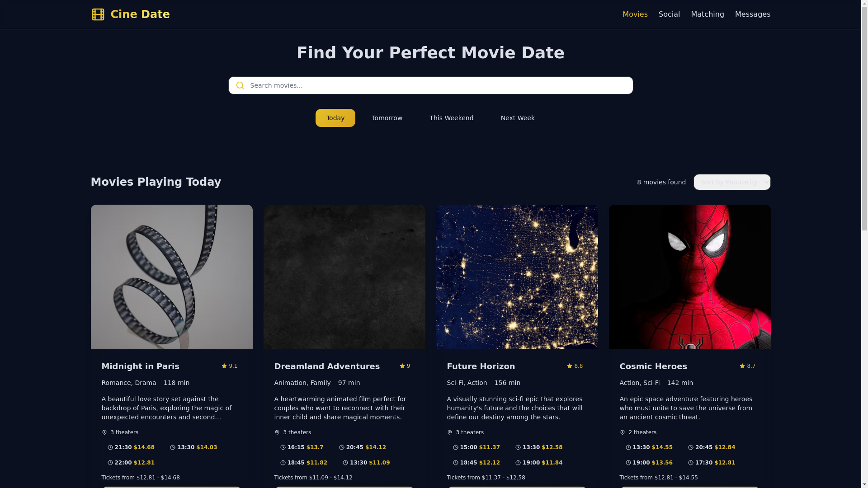Click the Cosmic Heroes title
Image resolution: width=868 pixels, height=488 pixels.
(x=653, y=366)
